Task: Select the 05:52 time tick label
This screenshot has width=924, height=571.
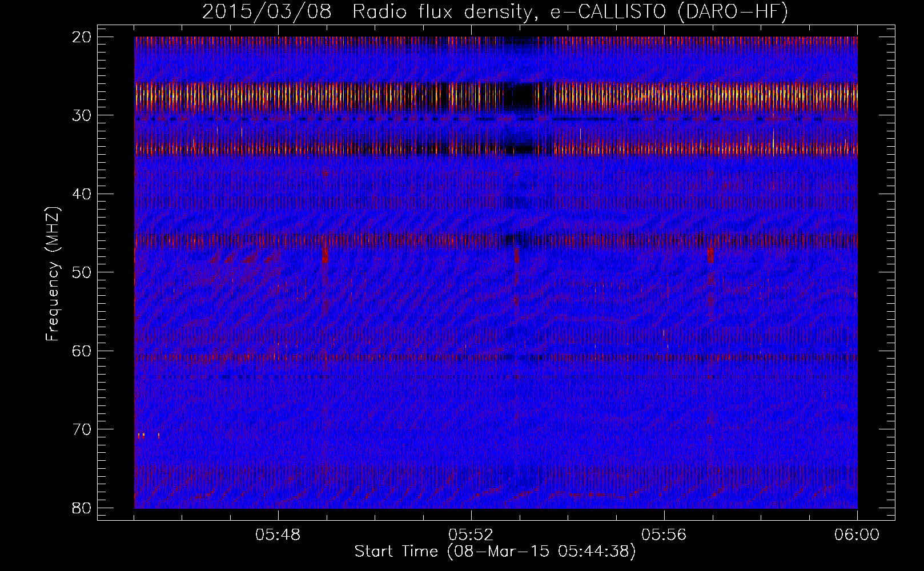Action: 471,535
